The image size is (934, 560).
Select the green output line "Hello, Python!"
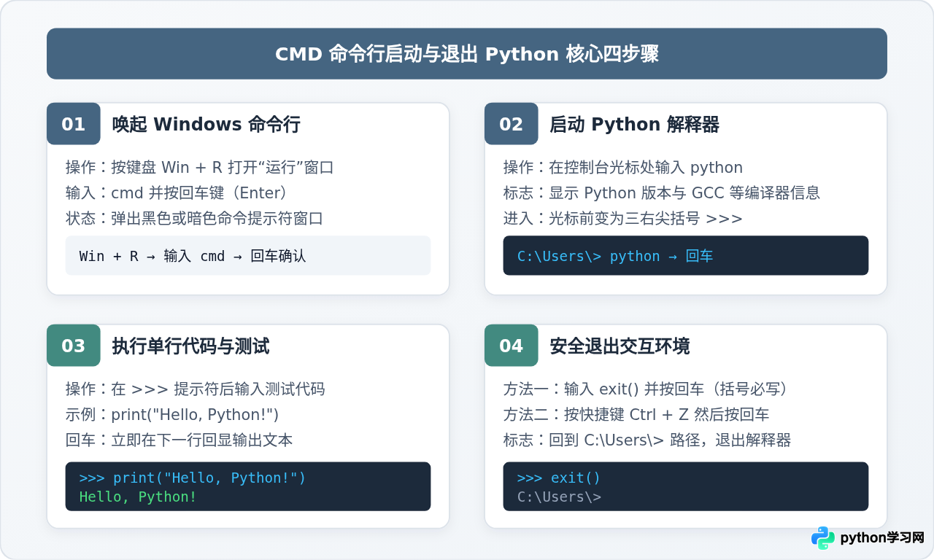(x=138, y=497)
